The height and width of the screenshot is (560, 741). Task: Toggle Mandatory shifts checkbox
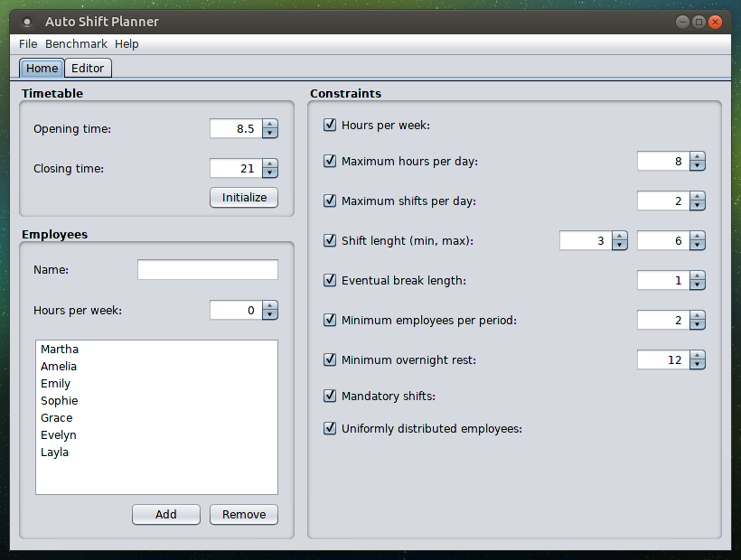(330, 396)
